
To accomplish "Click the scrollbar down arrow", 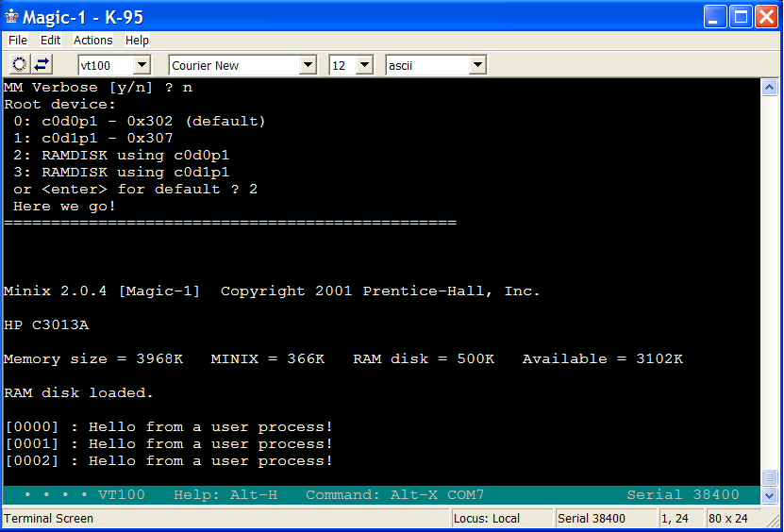I will (769, 495).
